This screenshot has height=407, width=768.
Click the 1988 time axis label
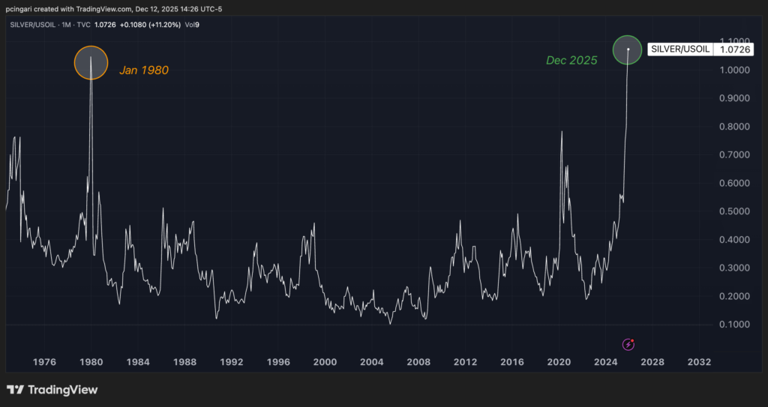click(x=185, y=362)
